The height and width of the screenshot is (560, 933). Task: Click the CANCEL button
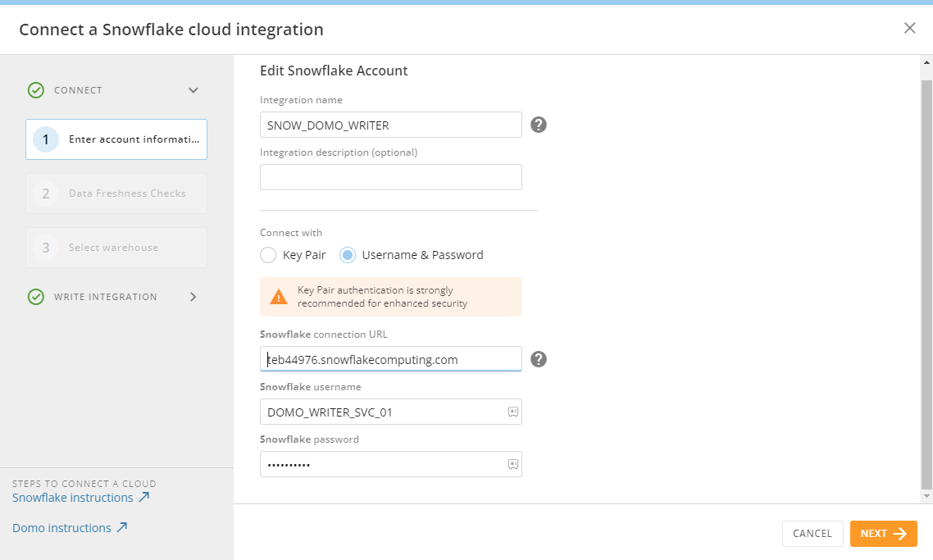(x=812, y=534)
